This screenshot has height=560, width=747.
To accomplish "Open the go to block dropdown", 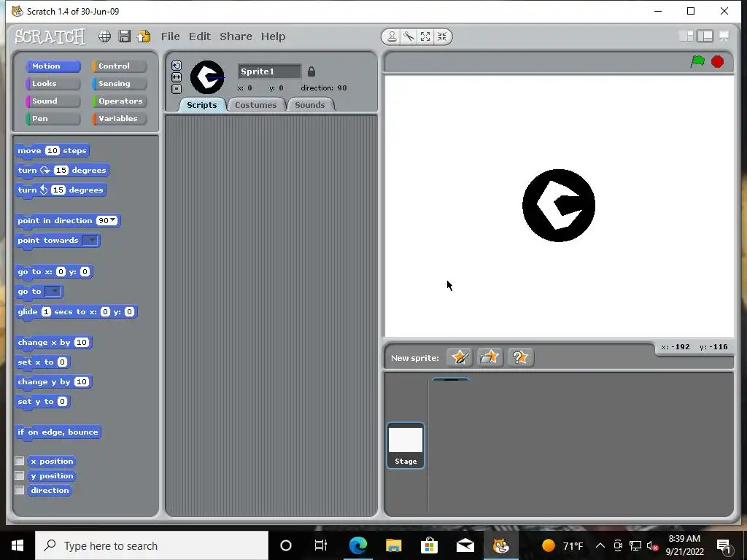I will click(53, 292).
